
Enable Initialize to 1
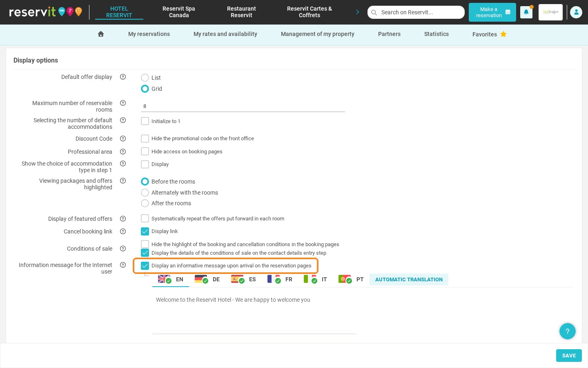(145, 121)
